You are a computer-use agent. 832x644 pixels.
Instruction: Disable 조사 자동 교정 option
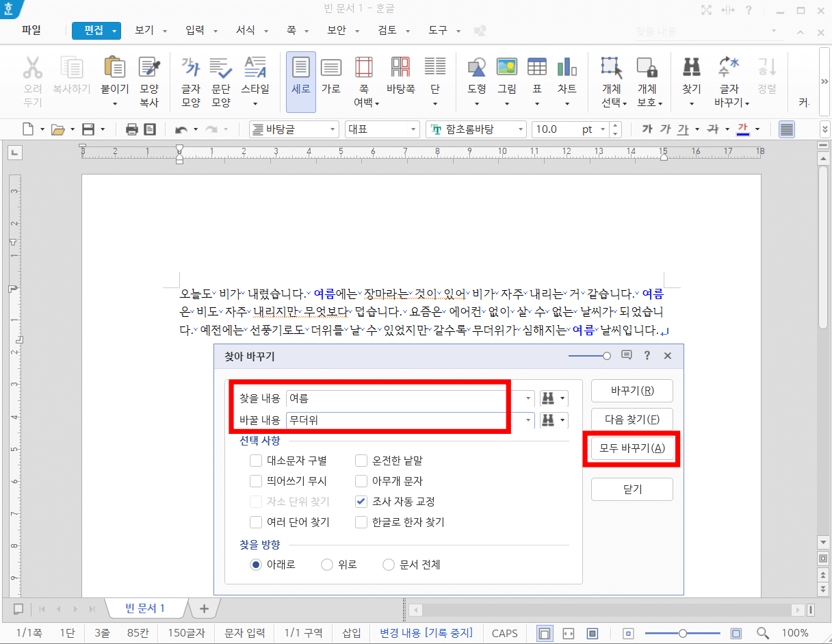click(361, 501)
